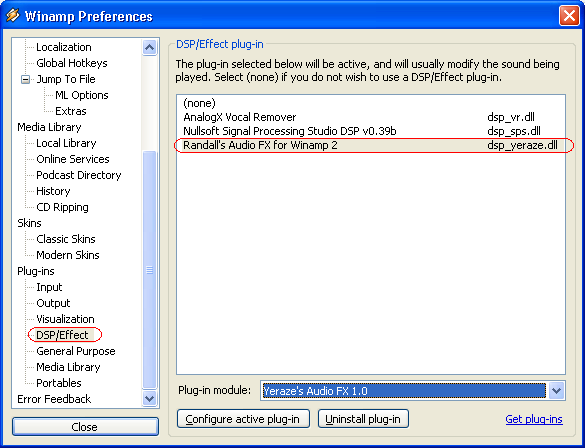Open Output plug-ins page
Screen dimensions: 585x448
tap(53, 303)
